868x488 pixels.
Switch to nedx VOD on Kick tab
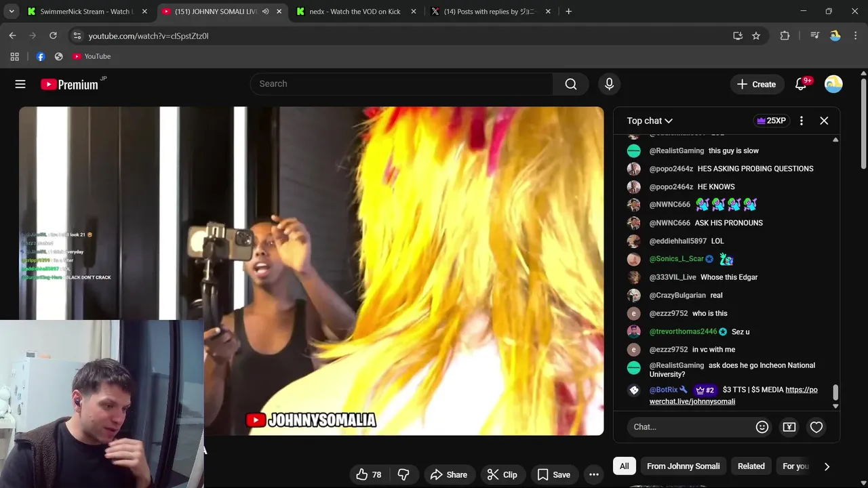(x=355, y=12)
